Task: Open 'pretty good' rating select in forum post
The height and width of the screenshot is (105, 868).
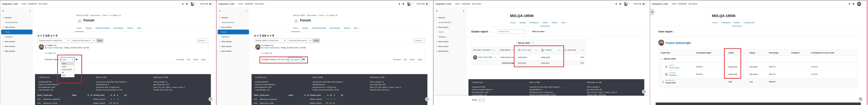Action: 295,59
